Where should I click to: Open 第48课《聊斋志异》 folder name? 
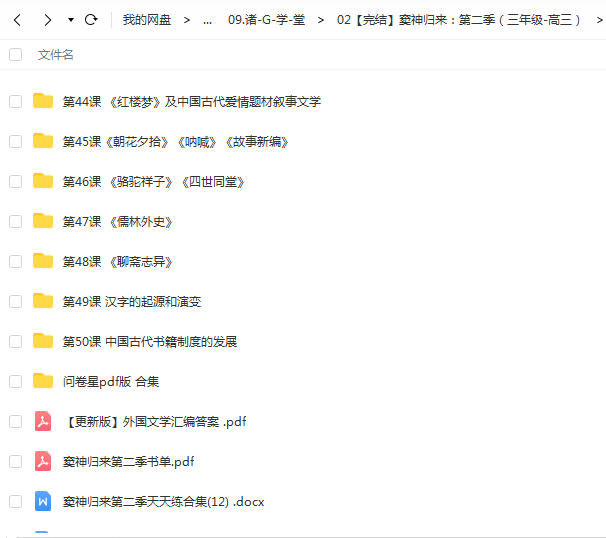click(117, 262)
